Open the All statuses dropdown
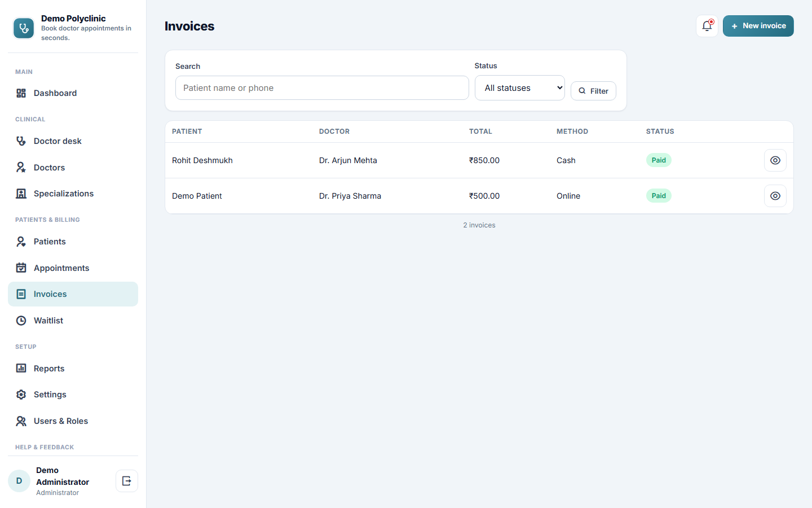 pyautogui.click(x=519, y=88)
